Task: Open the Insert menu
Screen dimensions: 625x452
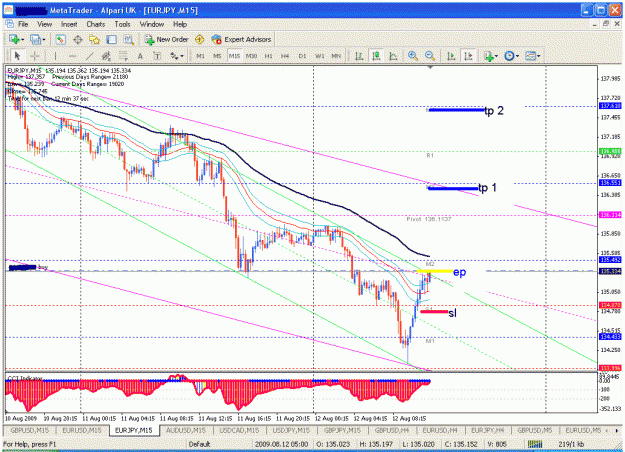Action: coord(69,24)
